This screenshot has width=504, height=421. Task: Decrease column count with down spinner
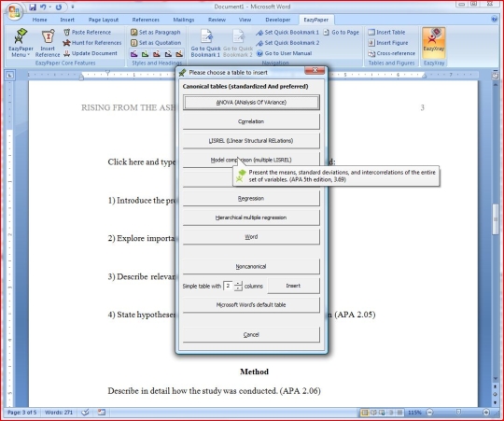[x=238, y=288]
